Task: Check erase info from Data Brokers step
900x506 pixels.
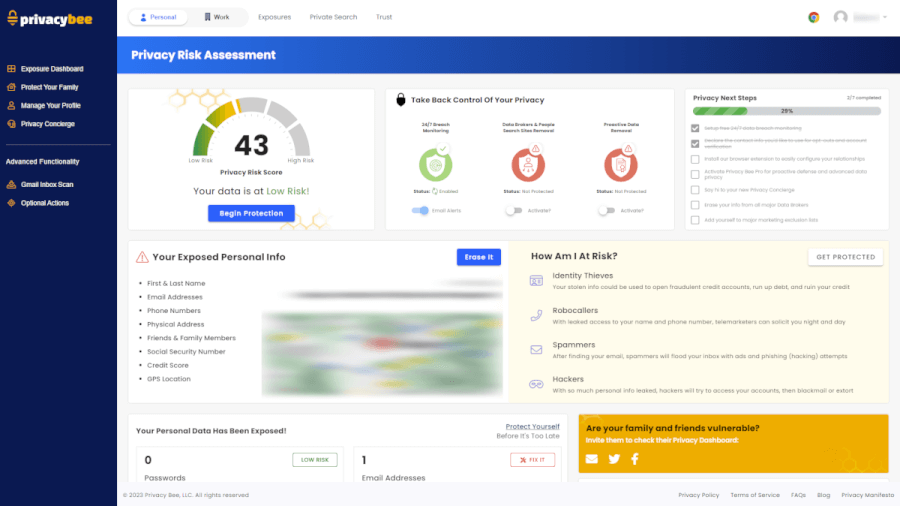Action: point(695,205)
